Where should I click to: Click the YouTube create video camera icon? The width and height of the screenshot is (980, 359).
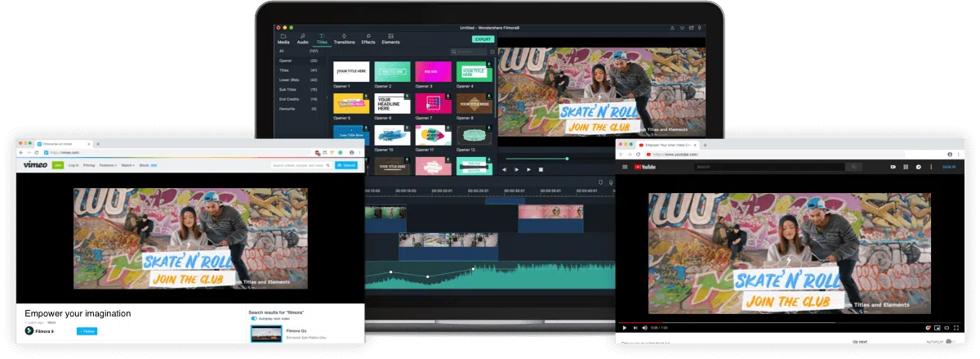tap(893, 167)
